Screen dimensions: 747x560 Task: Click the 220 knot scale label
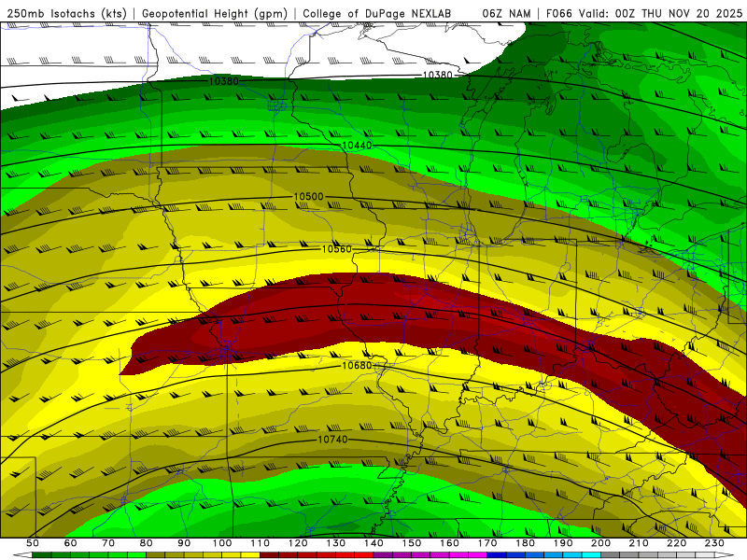[676, 543]
